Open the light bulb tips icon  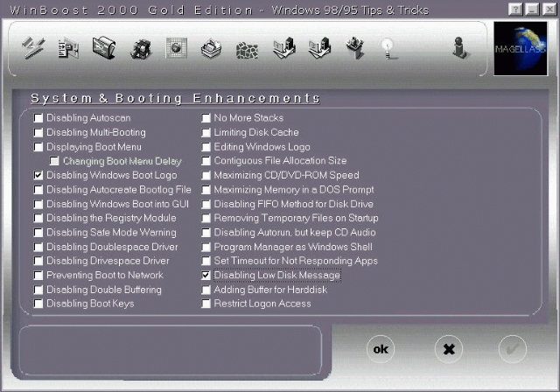click(388, 48)
